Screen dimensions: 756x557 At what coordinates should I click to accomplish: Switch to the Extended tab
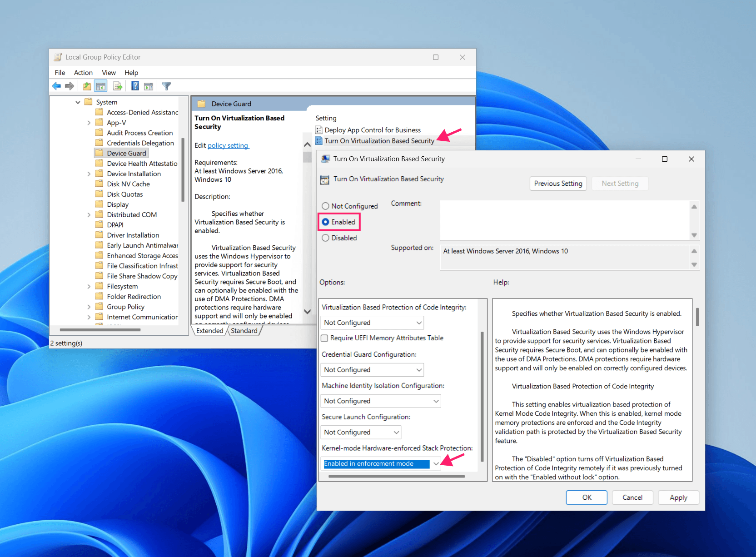tap(209, 330)
